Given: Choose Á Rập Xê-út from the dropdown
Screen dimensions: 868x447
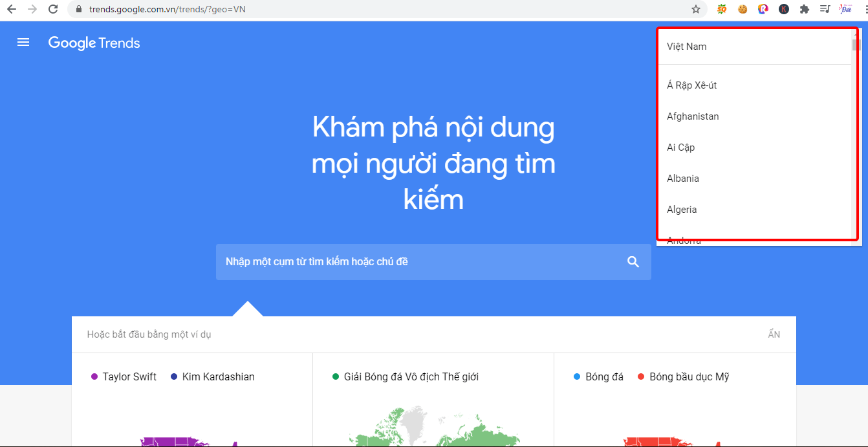Looking at the screenshot, I should coord(691,85).
